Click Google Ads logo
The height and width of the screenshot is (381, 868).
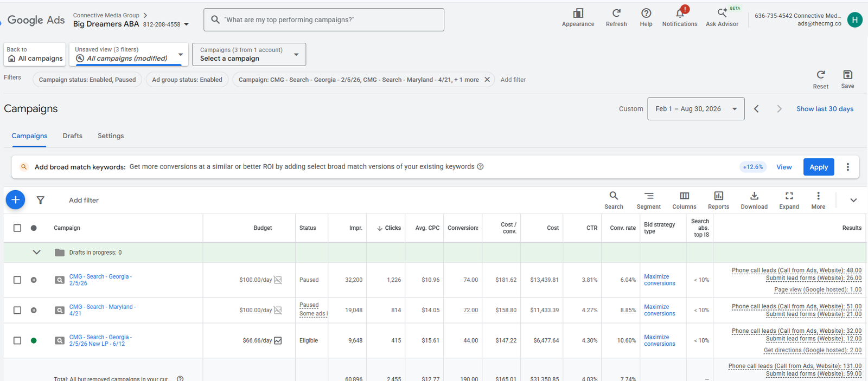[36, 20]
